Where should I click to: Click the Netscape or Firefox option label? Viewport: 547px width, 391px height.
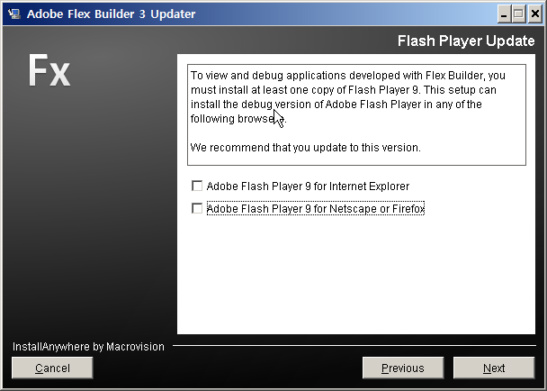(316, 209)
